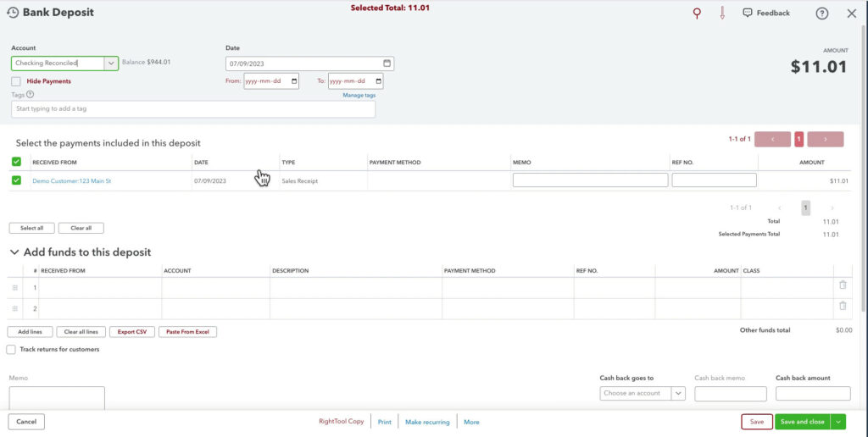The image size is (868, 437).
Task: Open the More menu in footer
Action: click(471, 422)
